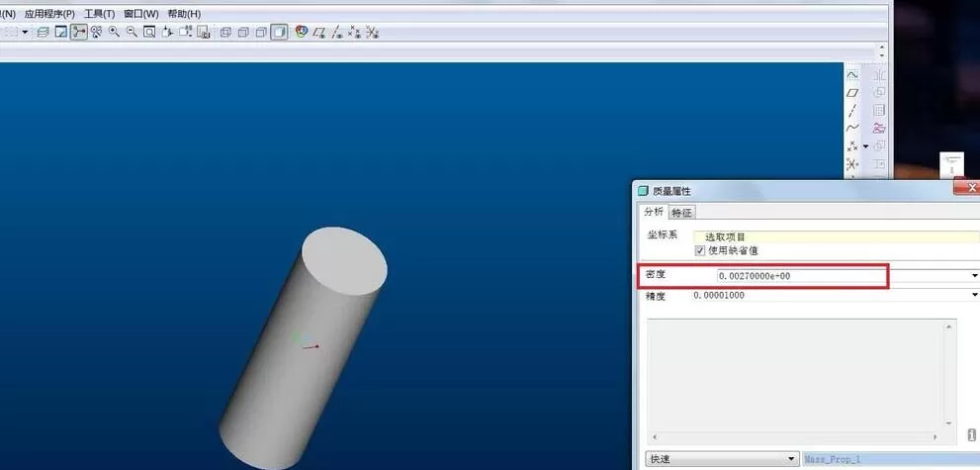
Task: Click results box scroll up arrow
Action: tap(949, 327)
